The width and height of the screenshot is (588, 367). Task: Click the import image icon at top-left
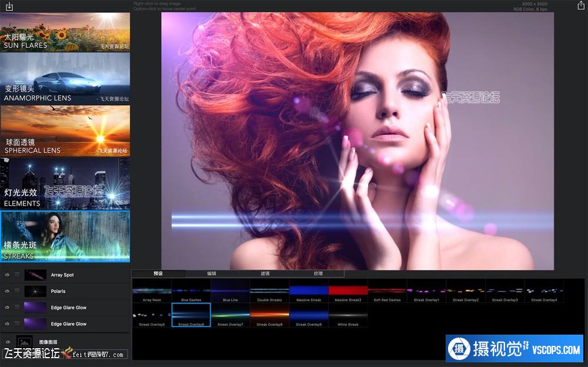[x=9, y=6]
